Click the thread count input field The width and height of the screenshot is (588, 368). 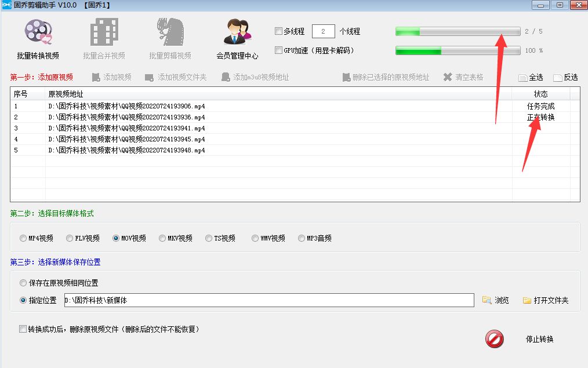[323, 31]
